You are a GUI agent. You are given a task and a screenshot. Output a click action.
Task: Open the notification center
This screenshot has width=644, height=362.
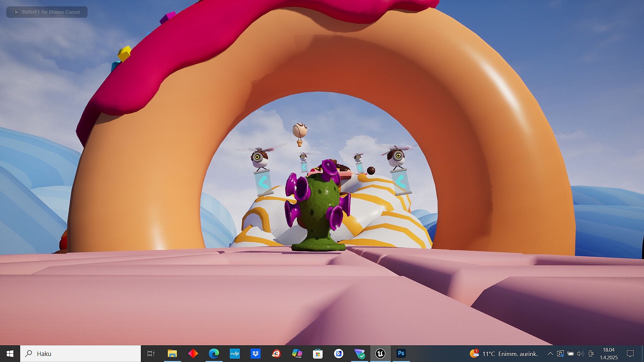630,354
